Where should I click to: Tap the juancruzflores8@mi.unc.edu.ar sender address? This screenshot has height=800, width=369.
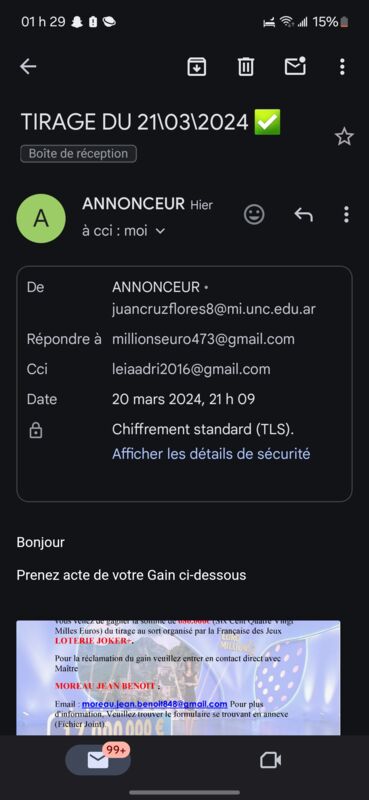pyautogui.click(x=214, y=309)
